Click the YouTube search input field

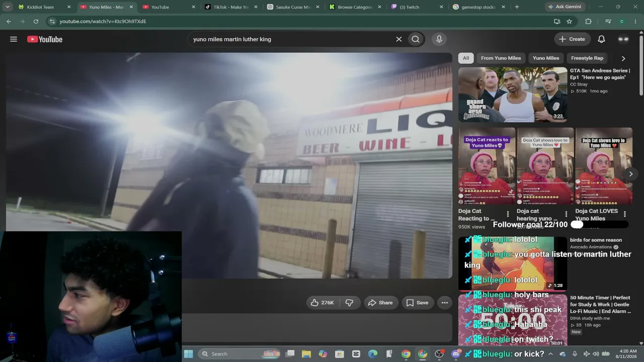coord(292,39)
